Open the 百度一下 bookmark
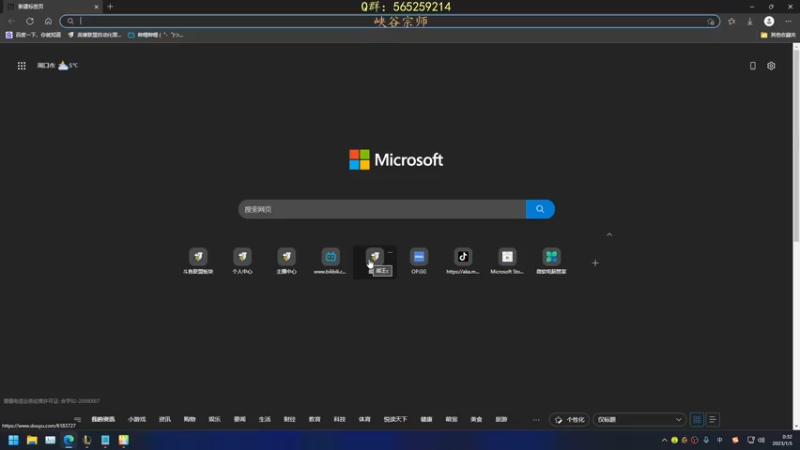 tap(33, 35)
